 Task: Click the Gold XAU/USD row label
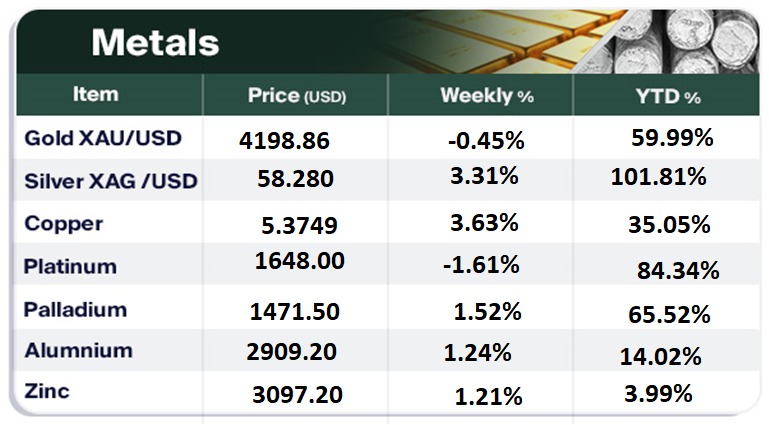pyautogui.click(x=102, y=138)
